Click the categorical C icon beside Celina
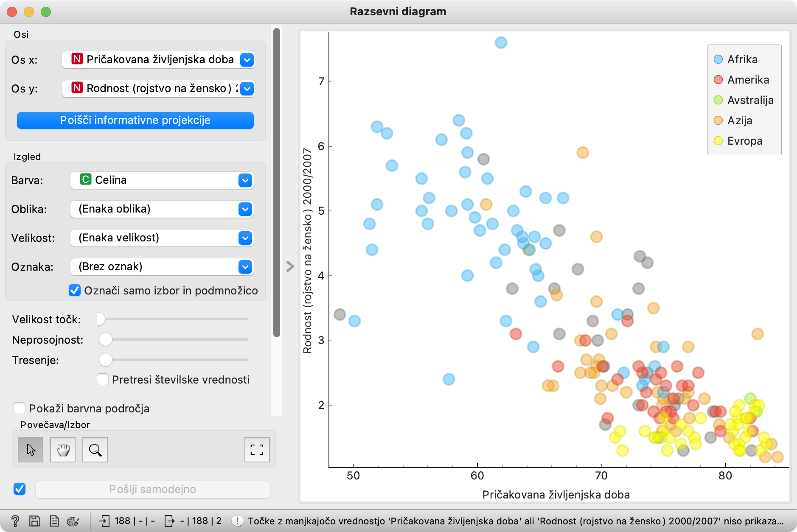This screenshot has height=532, width=797. [x=86, y=179]
